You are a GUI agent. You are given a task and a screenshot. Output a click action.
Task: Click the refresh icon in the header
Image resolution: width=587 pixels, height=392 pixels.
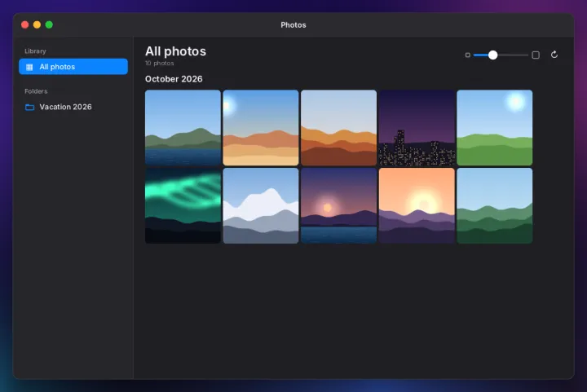click(x=554, y=55)
